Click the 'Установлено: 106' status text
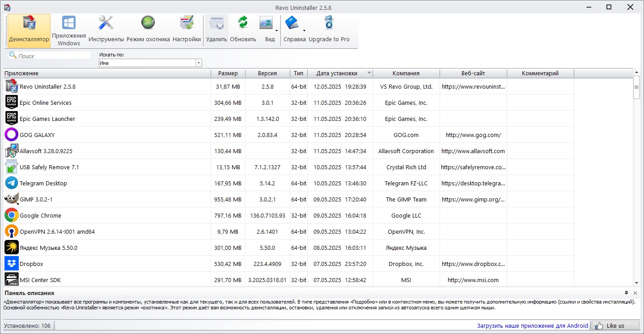 [x=27, y=325]
